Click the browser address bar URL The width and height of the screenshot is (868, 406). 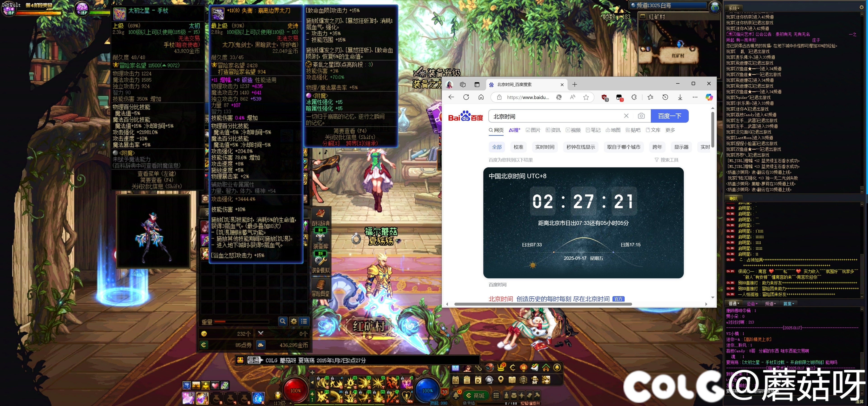(528, 97)
